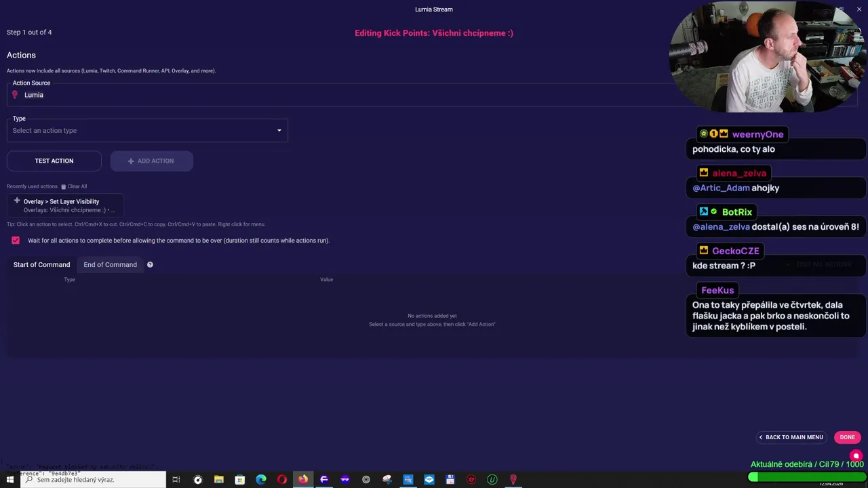Click the Column header Type
The image size is (868, 488).
point(69,279)
